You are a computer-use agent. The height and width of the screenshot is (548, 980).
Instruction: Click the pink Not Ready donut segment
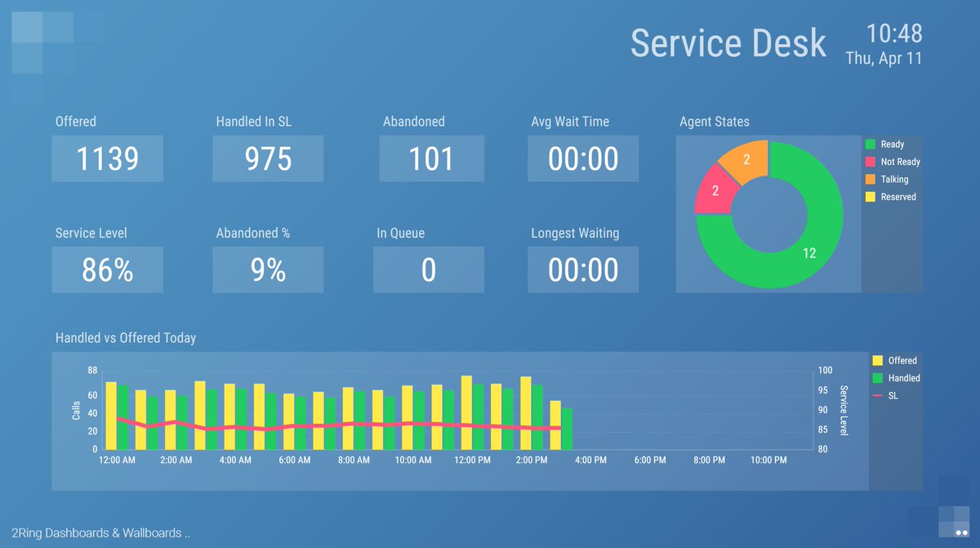(x=714, y=189)
